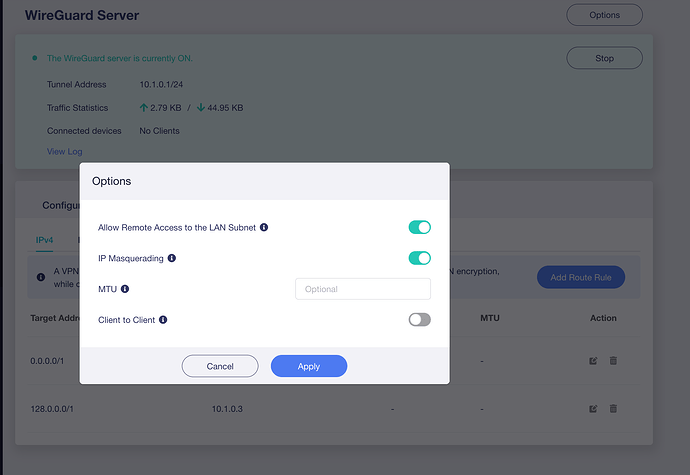Viewport: 690px width, 475px height.
Task: Edit the 128.0.0.0/1 route rule
Action: [594, 408]
